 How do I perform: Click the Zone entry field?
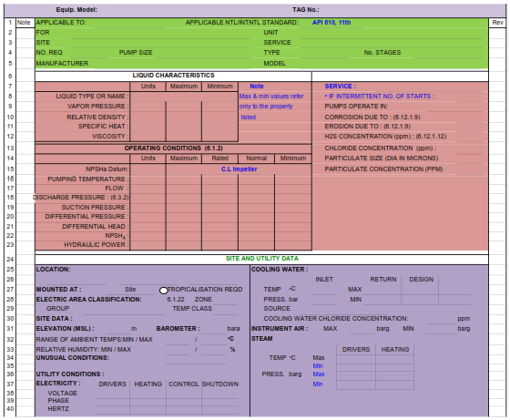(x=226, y=300)
